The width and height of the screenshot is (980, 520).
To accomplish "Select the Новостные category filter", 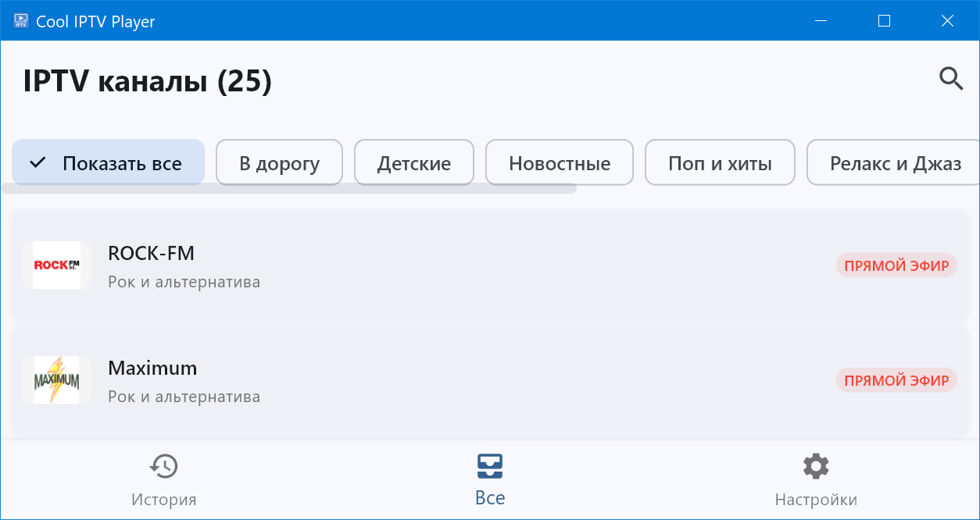I will pos(559,162).
